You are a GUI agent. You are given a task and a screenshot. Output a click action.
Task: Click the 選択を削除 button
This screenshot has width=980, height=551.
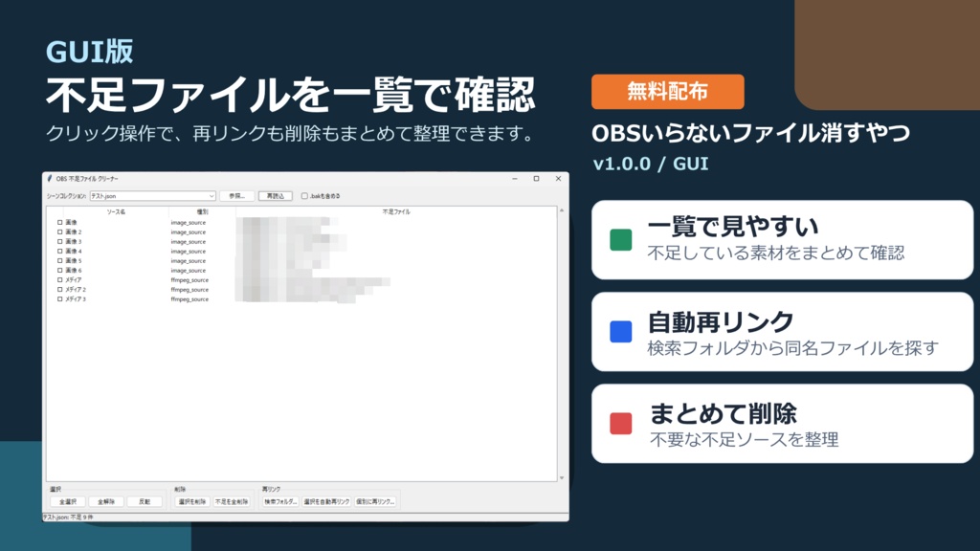[192, 501]
